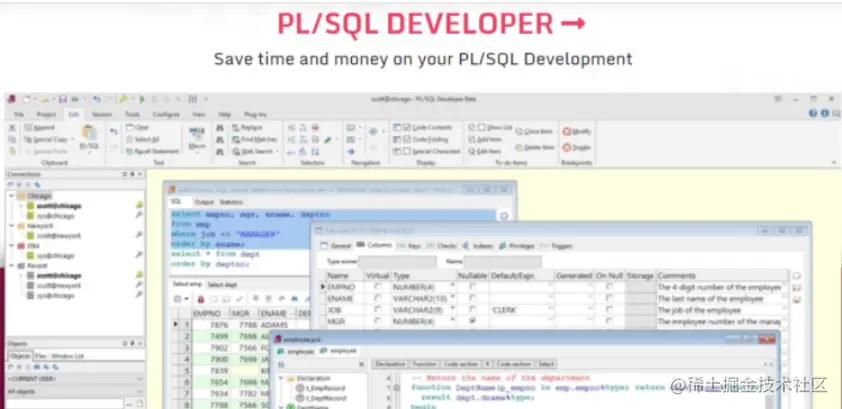
Task: Click Special Copy in the ribbon
Action: tap(46, 140)
